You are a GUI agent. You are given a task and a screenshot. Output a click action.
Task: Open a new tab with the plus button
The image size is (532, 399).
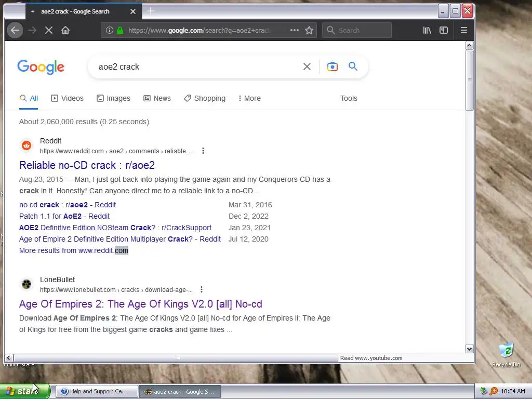[151, 11]
